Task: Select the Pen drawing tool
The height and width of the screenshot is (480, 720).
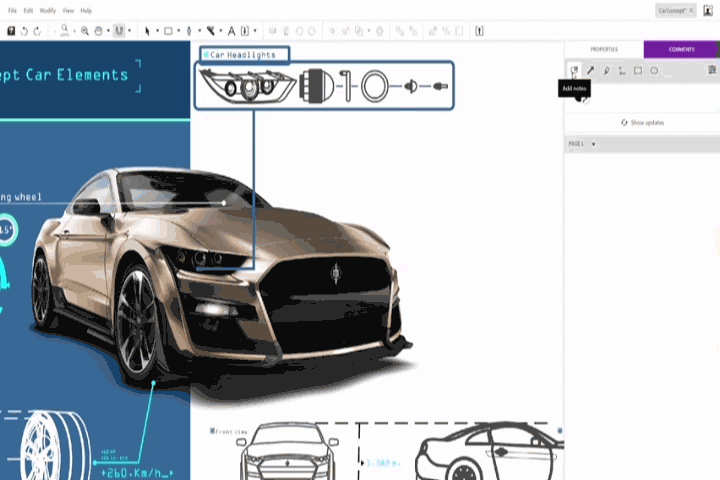Action: (189, 31)
